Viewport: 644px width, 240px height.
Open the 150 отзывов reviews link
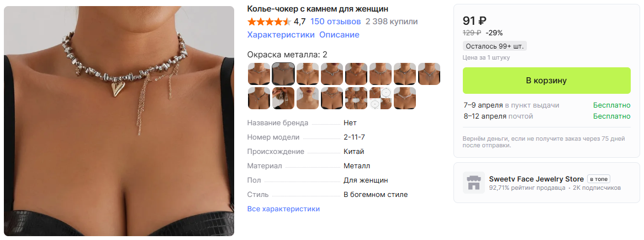point(336,22)
